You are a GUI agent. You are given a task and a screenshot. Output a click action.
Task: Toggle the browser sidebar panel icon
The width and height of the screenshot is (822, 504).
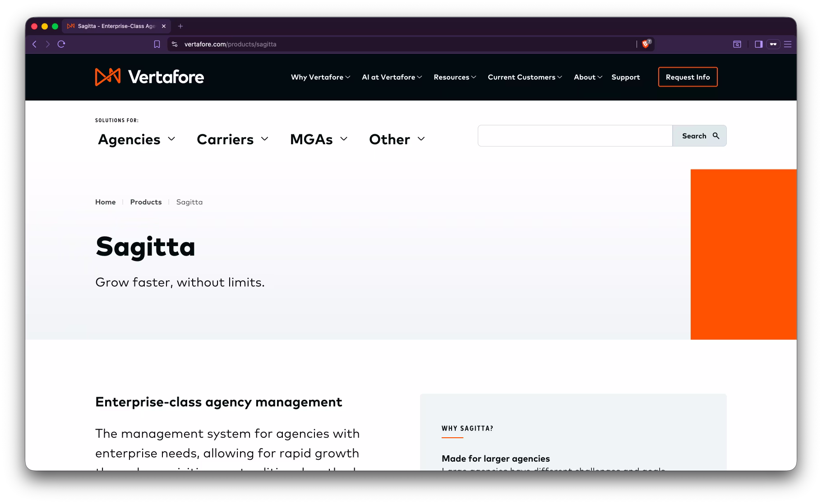pos(758,44)
